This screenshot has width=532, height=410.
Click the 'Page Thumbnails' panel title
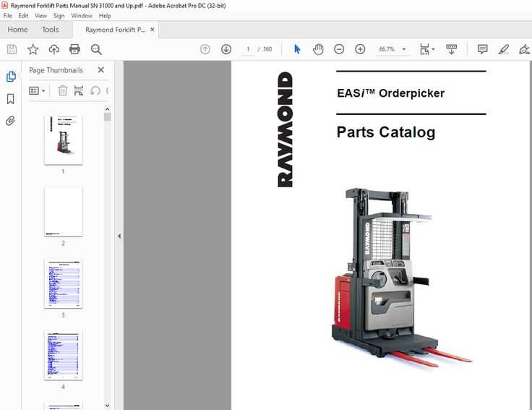56,70
